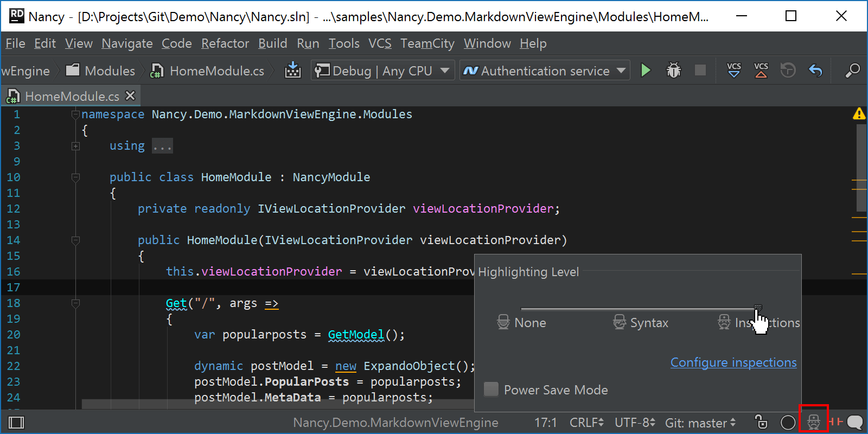Click the Build solution icon
This screenshot has width=868, height=434.
point(293,71)
